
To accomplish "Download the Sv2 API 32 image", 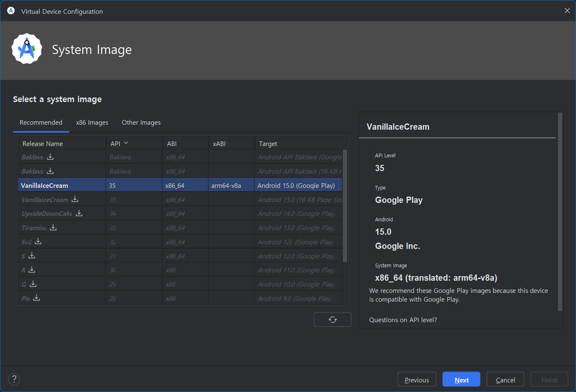I will point(38,241).
